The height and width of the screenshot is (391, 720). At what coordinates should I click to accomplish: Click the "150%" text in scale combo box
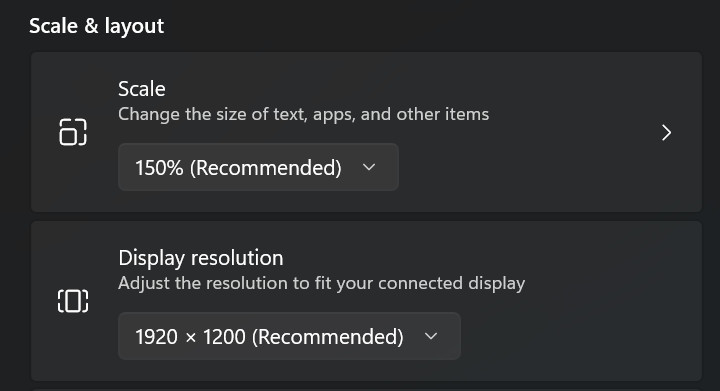159,168
